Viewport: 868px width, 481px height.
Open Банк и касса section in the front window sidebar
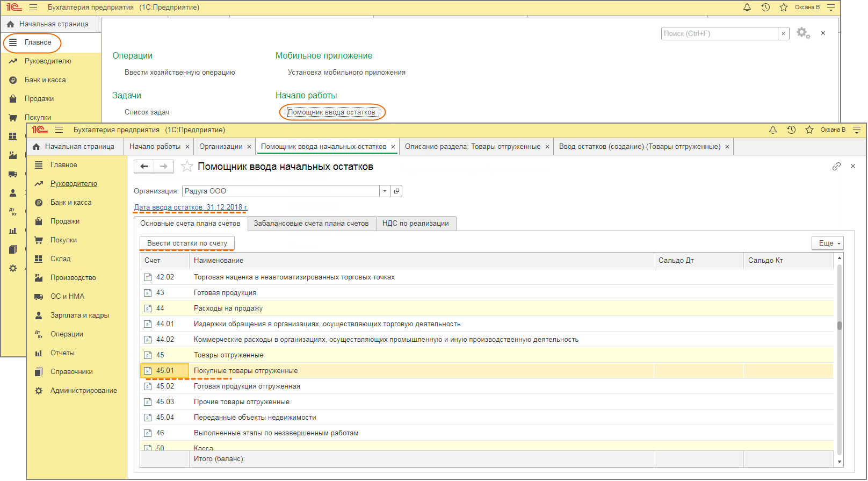click(71, 203)
